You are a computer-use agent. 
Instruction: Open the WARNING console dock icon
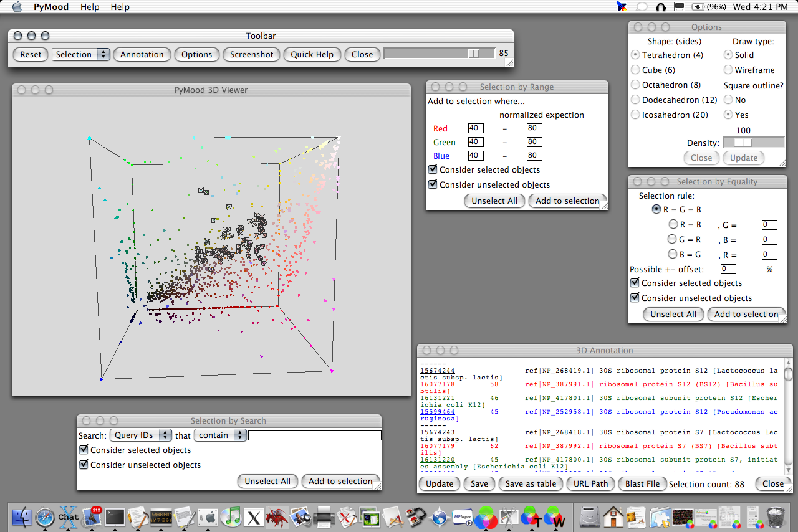[161, 516]
